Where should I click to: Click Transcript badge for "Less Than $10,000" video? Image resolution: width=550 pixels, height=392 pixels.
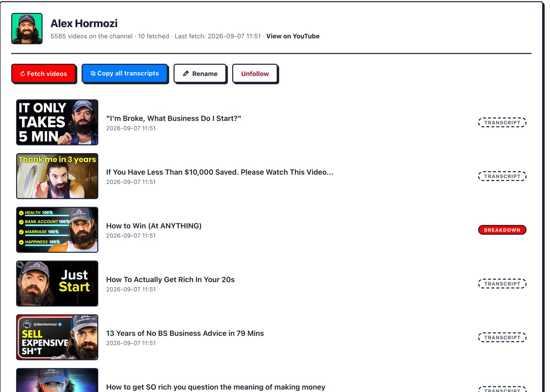coord(502,176)
